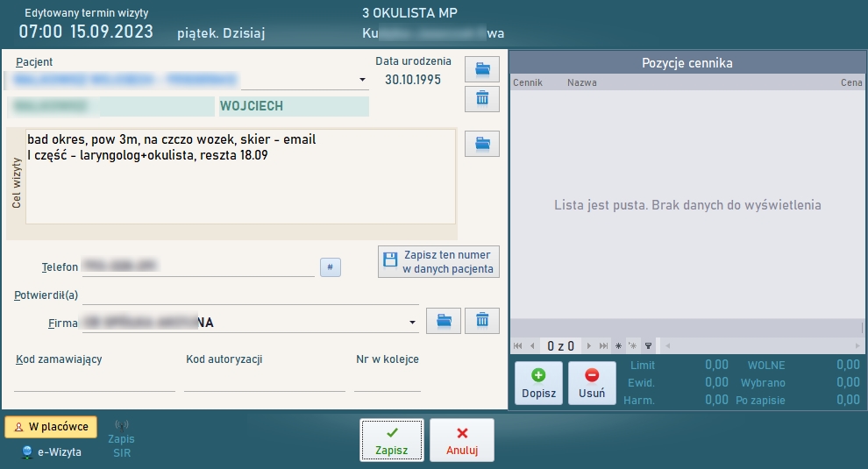Expand the Pacjent dropdown arrow
The image size is (868, 469).
[363, 81]
